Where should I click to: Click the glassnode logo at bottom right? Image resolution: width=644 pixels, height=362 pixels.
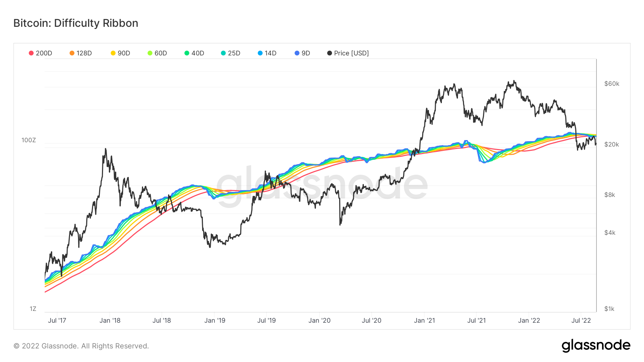(x=596, y=346)
